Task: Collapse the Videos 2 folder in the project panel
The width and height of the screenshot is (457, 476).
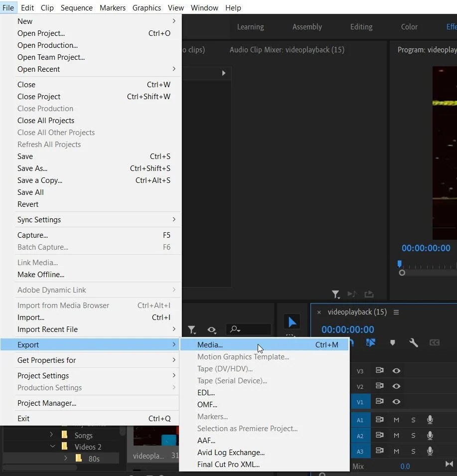Action: [52, 447]
